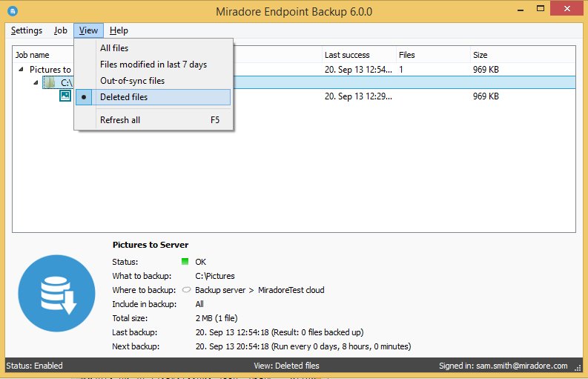Viewport: 588px width, 379px height.
Task: Close the open View menu
Action: [88, 30]
